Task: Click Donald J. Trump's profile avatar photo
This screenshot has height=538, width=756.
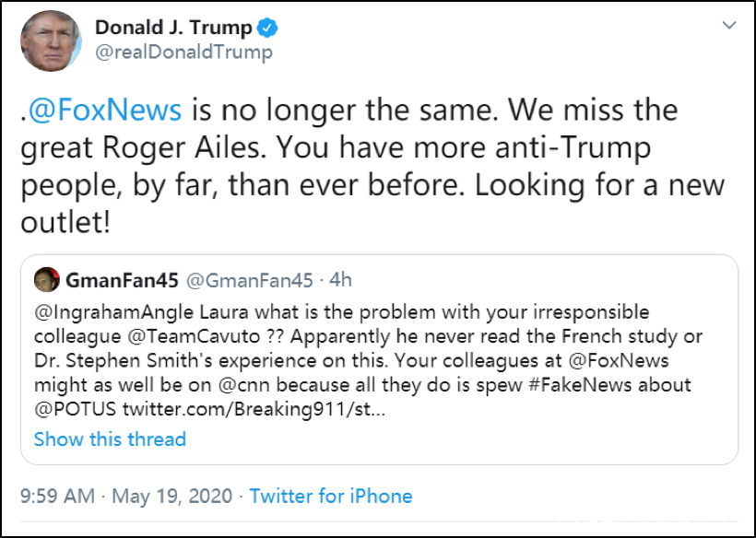Action: pos(52,41)
